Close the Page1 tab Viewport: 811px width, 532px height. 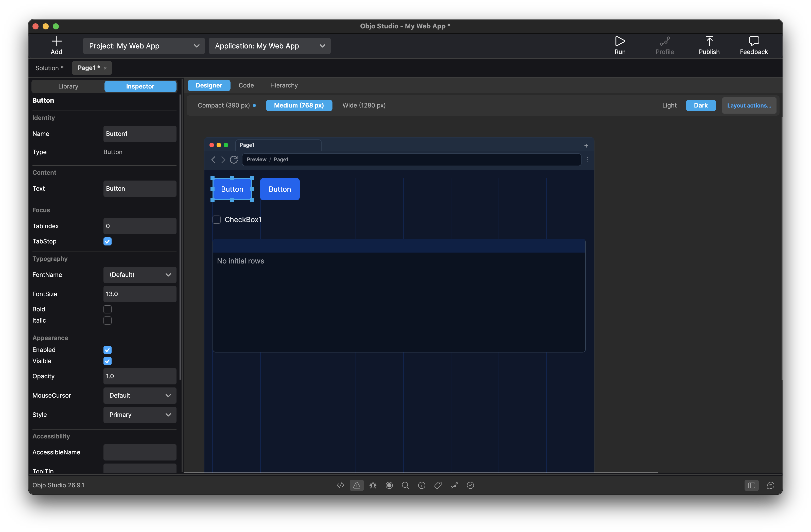coord(105,68)
